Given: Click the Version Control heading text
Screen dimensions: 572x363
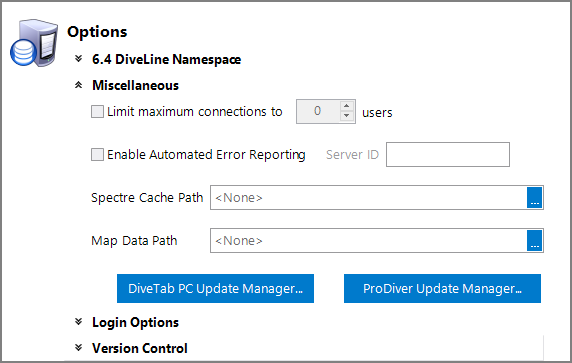Looking at the screenshot, I should [140, 348].
